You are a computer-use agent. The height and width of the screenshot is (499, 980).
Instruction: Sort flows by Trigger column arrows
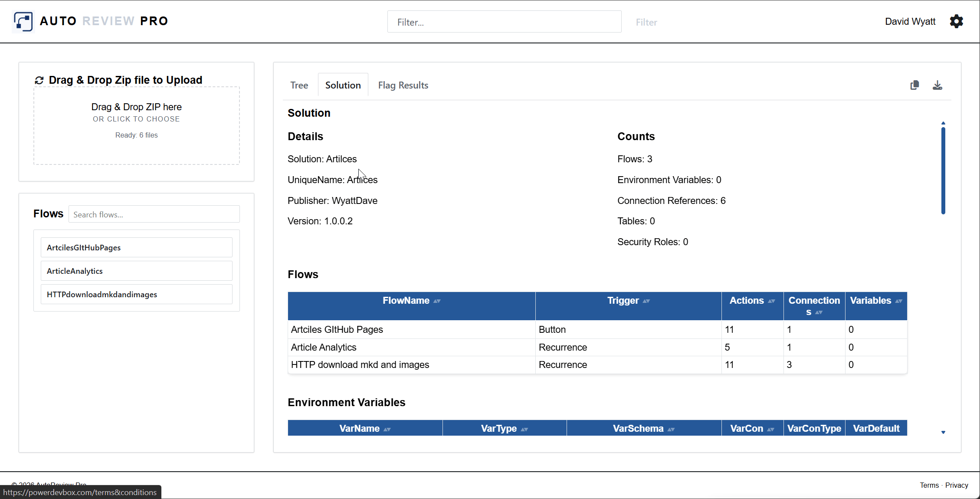coord(646,301)
